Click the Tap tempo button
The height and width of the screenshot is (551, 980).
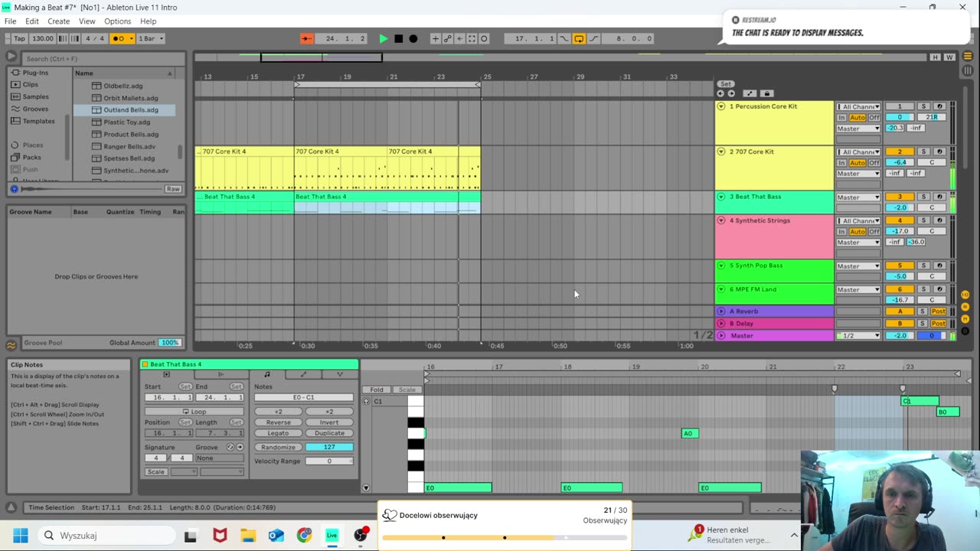(19, 38)
